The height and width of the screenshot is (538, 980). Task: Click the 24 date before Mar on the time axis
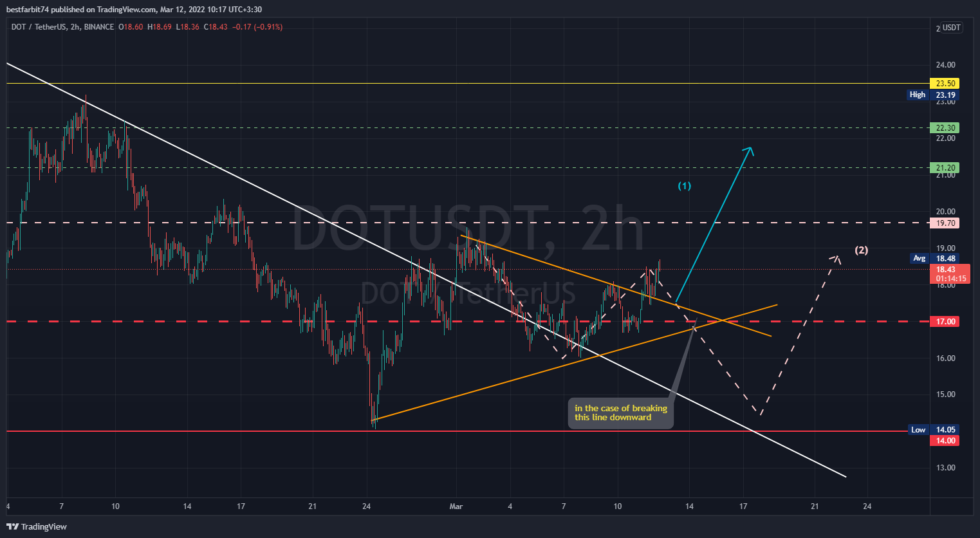[x=366, y=506]
